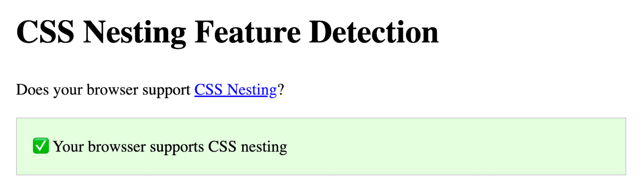Click the "Your browsser supports CSS nesting" message
The image size is (644, 191).
(169, 147)
